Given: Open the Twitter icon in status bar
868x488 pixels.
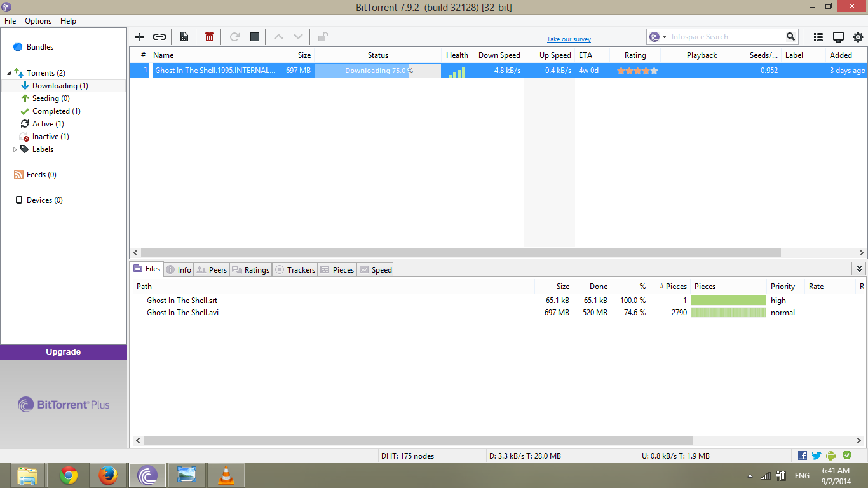Looking at the screenshot, I should click(817, 456).
